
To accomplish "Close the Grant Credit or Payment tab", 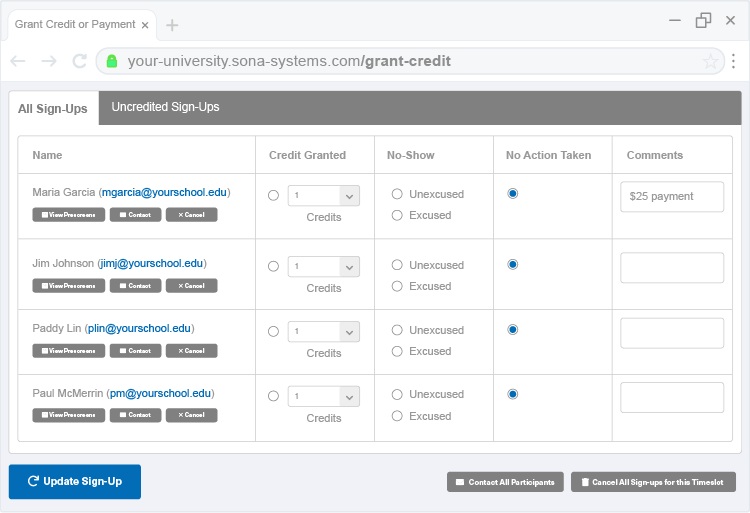I will click(145, 25).
